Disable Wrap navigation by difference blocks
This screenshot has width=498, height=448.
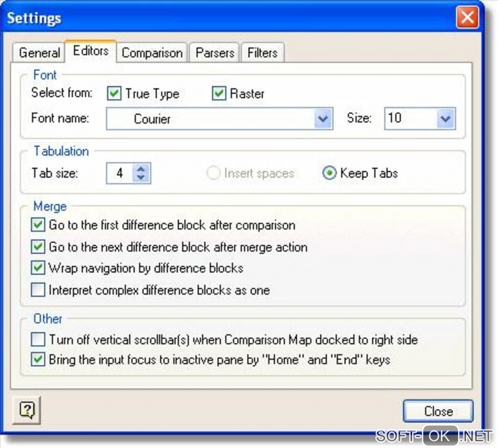pyautogui.click(x=38, y=268)
